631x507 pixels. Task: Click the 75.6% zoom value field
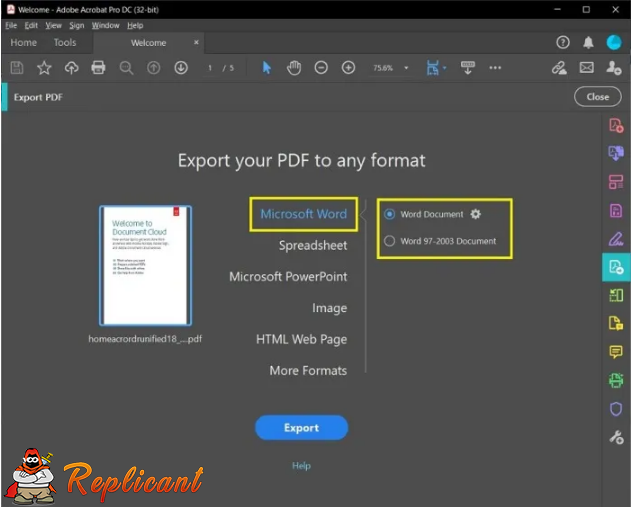(383, 68)
